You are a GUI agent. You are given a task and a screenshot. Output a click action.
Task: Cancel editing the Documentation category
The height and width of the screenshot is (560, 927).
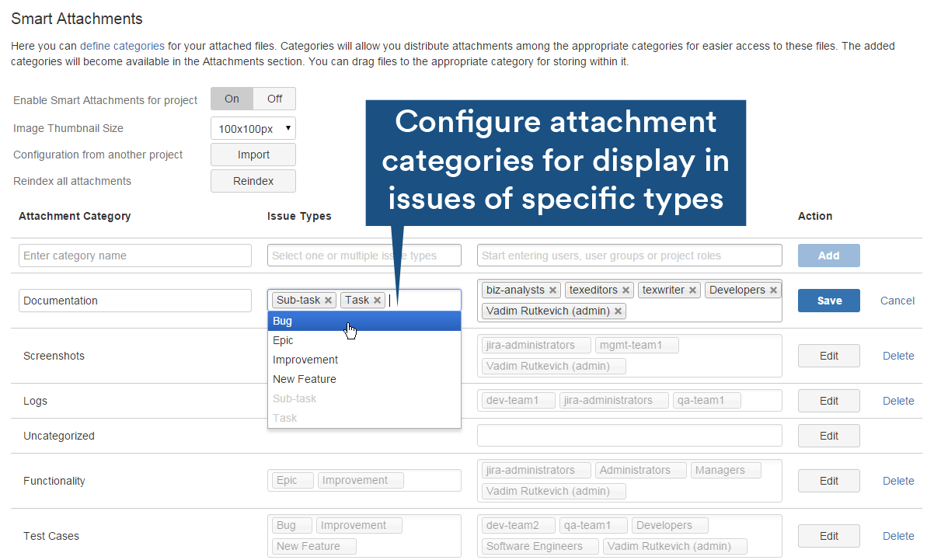(897, 301)
